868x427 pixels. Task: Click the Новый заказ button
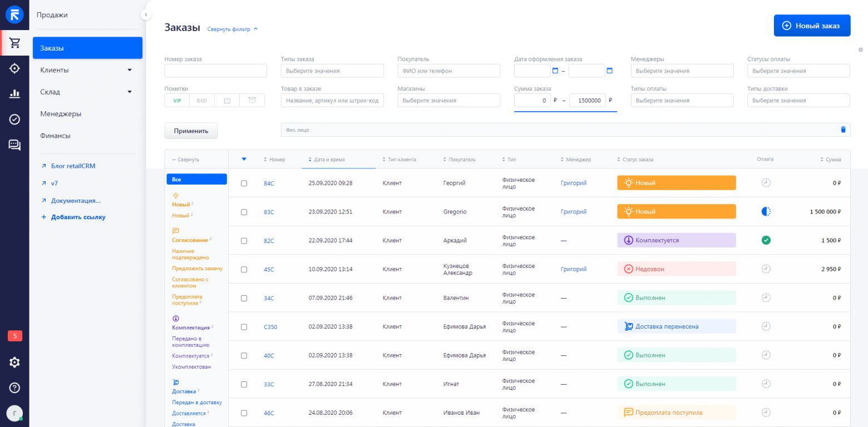811,26
